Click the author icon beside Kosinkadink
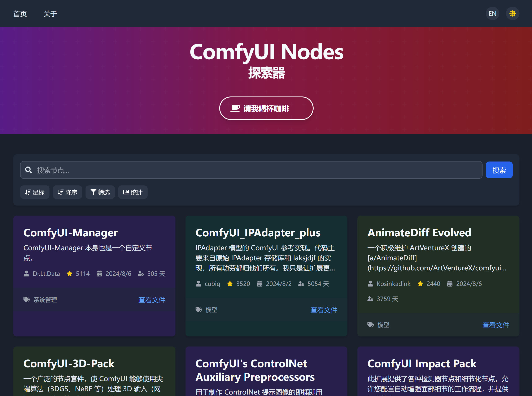Viewport: 532px width, 396px height. [370, 284]
